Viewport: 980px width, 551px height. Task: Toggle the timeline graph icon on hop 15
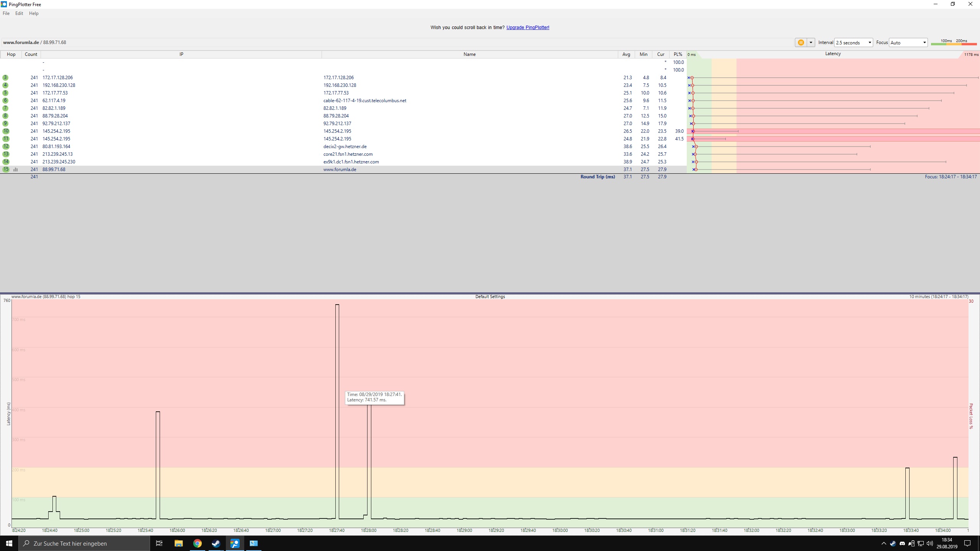tap(16, 170)
